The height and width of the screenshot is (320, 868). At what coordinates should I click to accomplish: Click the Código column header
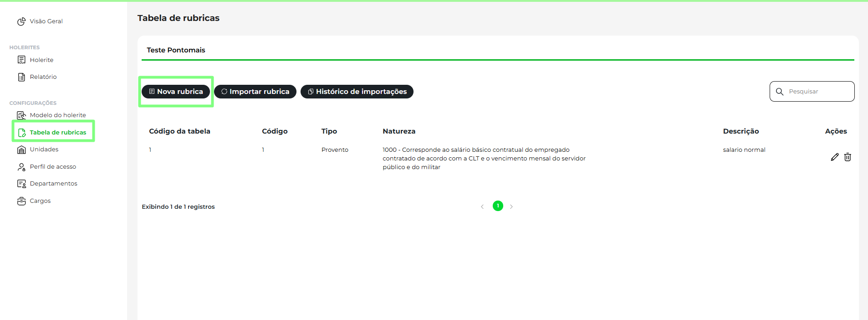tap(275, 131)
